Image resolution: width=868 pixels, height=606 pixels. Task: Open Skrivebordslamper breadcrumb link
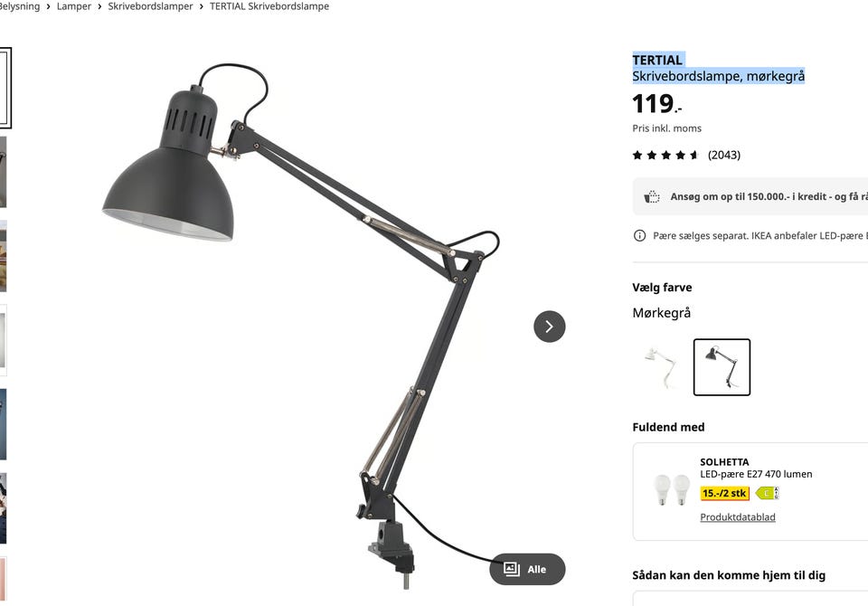150,6
